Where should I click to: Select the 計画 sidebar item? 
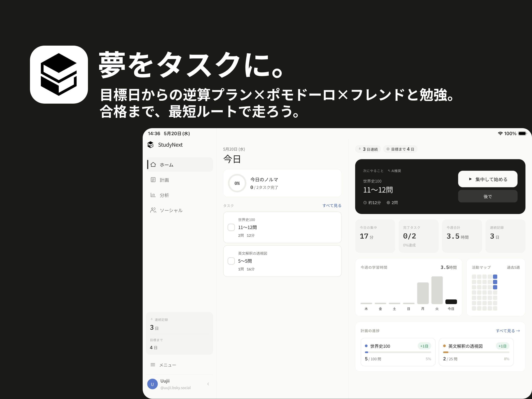coord(180,180)
